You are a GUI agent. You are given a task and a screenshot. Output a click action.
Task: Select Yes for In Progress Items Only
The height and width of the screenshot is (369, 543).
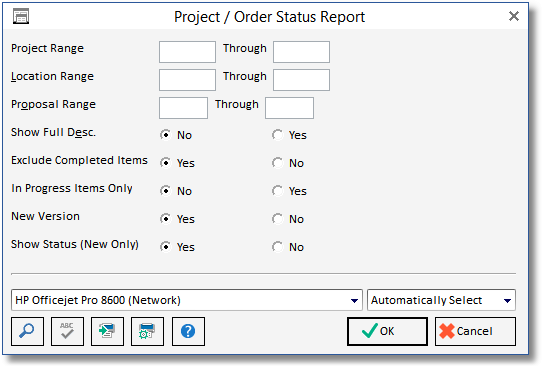[277, 191]
